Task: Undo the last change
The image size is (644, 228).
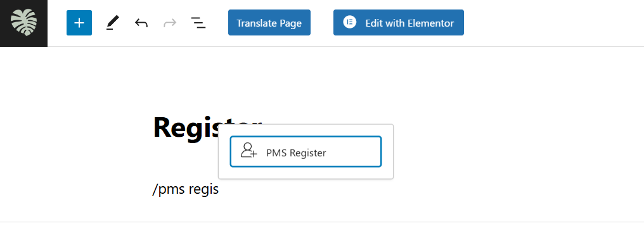Action: click(141, 23)
